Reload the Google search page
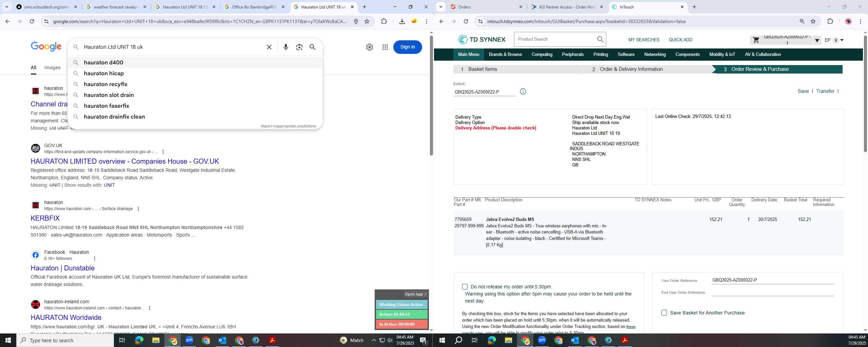The width and height of the screenshot is (868, 347). [x=32, y=21]
